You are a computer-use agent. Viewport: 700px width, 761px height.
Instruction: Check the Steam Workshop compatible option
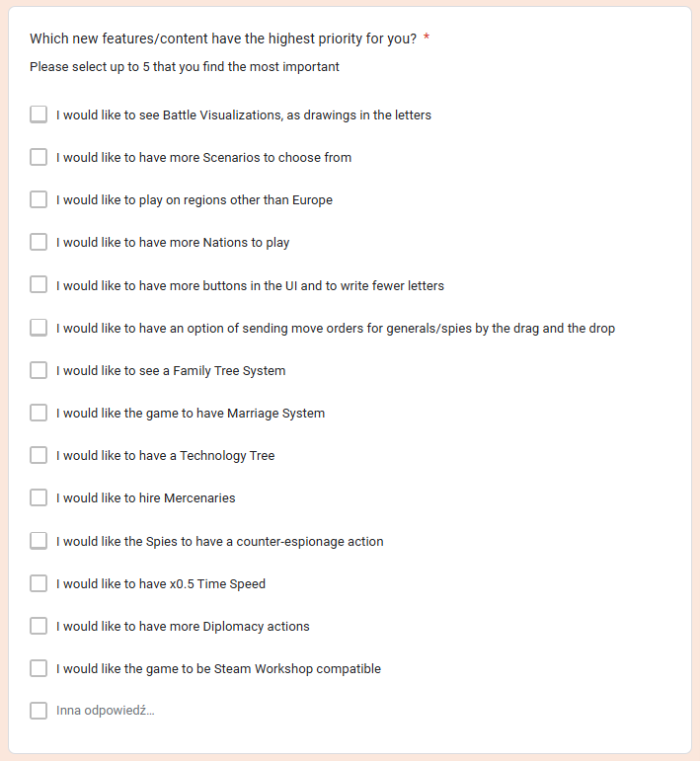pyautogui.click(x=39, y=668)
